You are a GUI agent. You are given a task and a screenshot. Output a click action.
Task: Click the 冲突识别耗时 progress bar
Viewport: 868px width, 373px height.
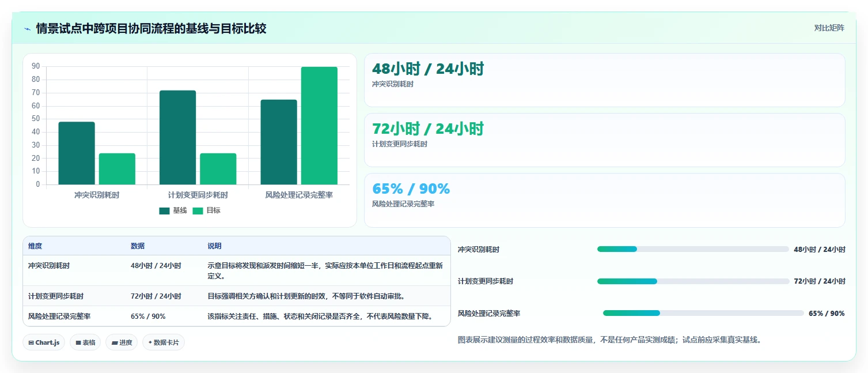tap(693, 249)
